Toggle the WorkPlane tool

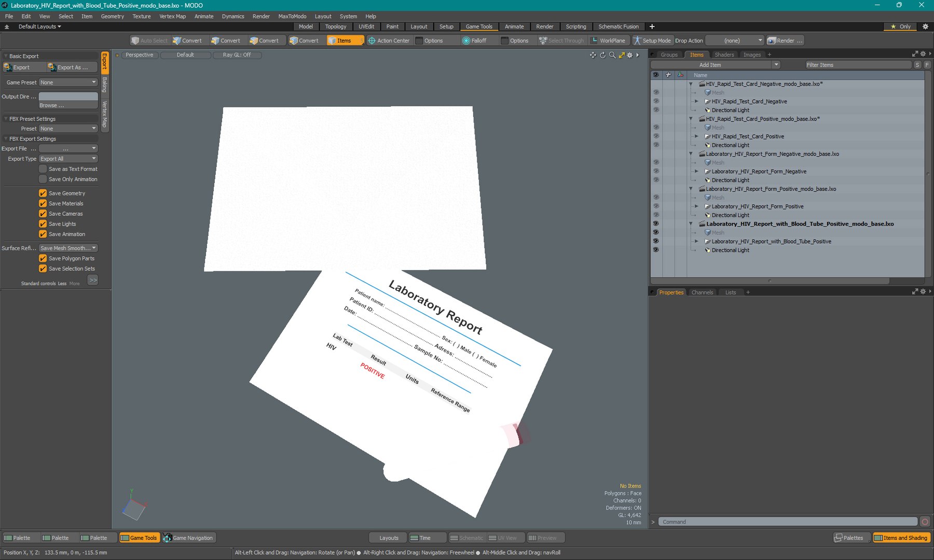(x=608, y=40)
